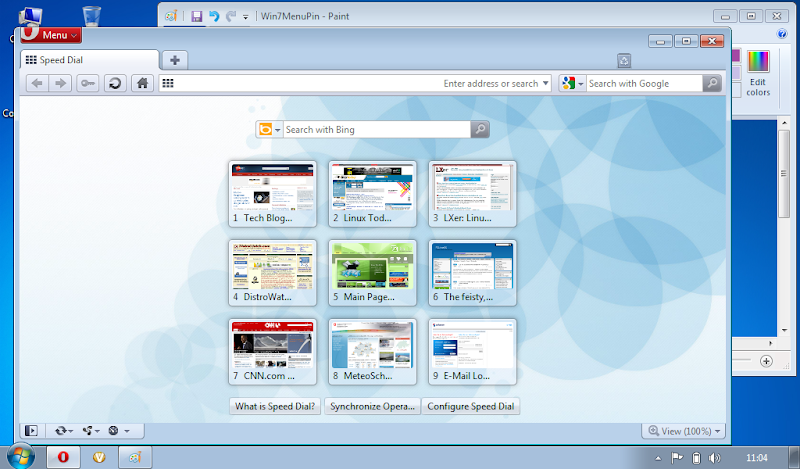The image size is (800, 469).
Task: Click the Paint Help question mark icon
Action: tap(782, 34)
